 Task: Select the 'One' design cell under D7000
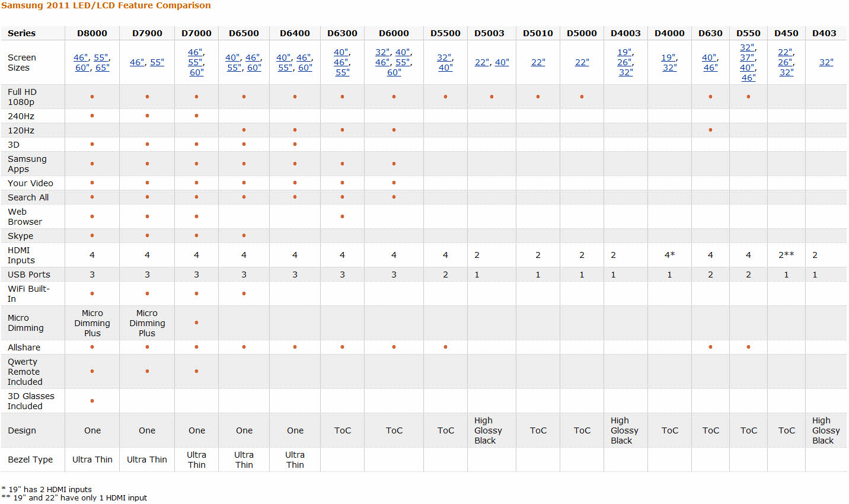(197, 430)
